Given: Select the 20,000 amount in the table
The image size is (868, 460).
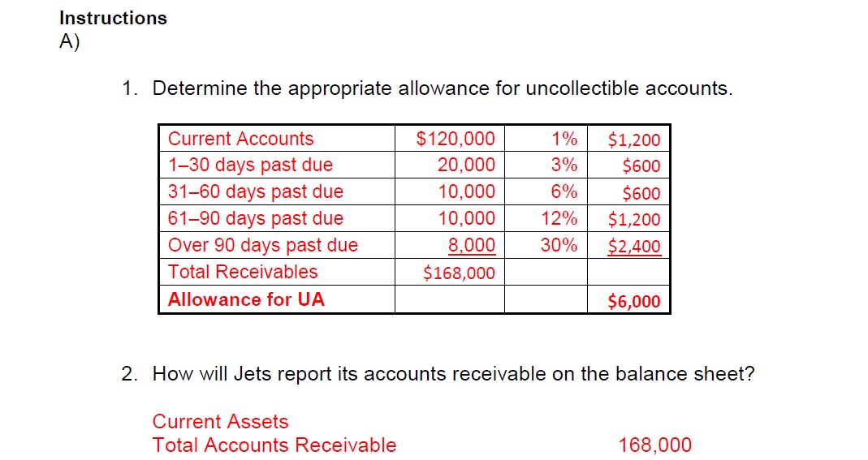Looking at the screenshot, I should tap(466, 166).
